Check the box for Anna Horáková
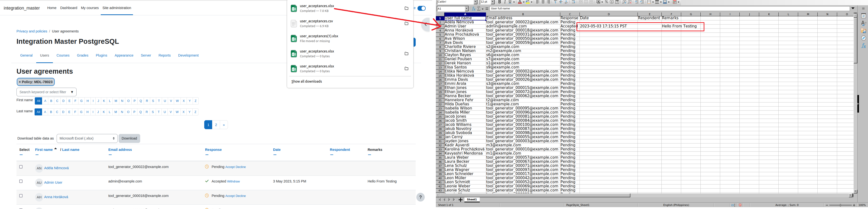 click(x=21, y=196)
